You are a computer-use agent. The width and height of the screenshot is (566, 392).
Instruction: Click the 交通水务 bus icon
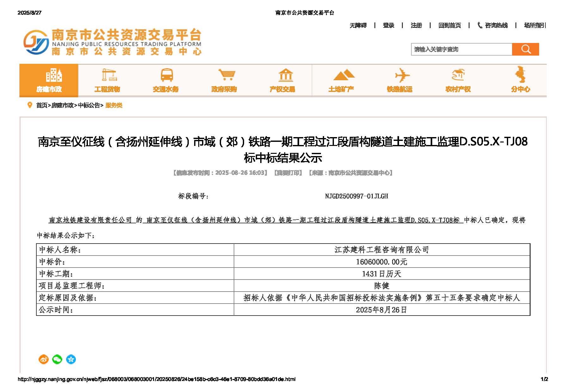click(167, 75)
